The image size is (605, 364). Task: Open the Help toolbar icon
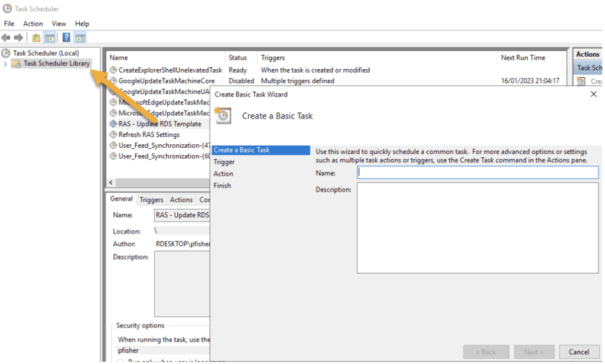66,37
